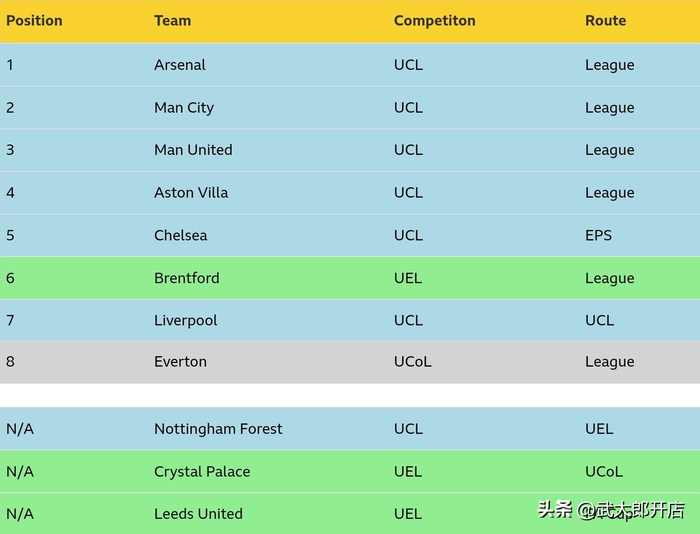
Task: Open the Aston Villa team entry
Action: (x=191, y=193)
